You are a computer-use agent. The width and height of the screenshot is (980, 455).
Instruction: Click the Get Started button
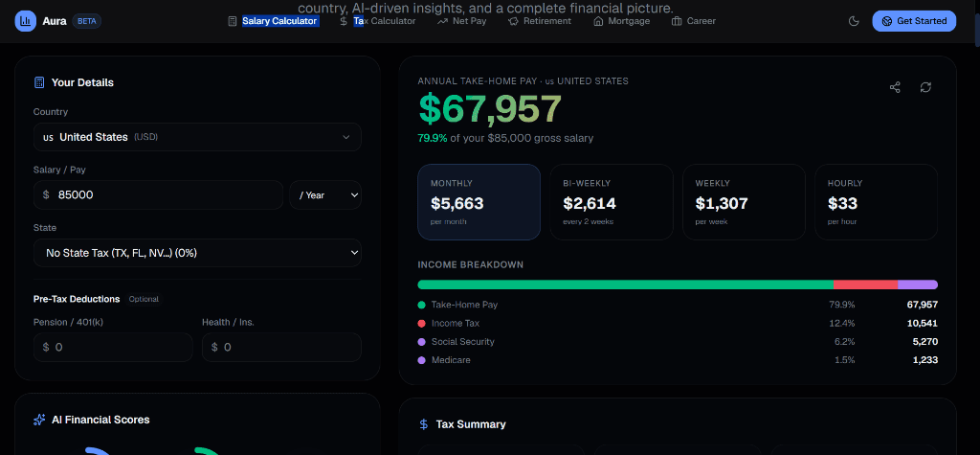(914, 21)
